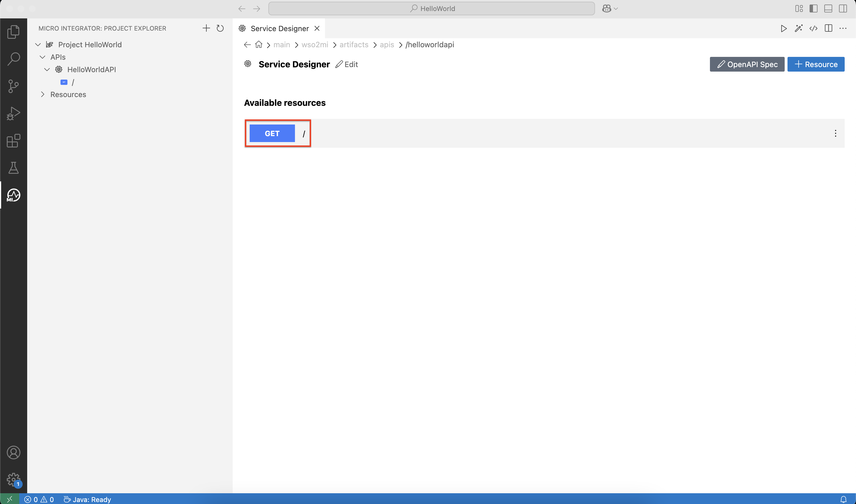Click the HelloWorld command center search box
The image size is (856, 504).
431,9
